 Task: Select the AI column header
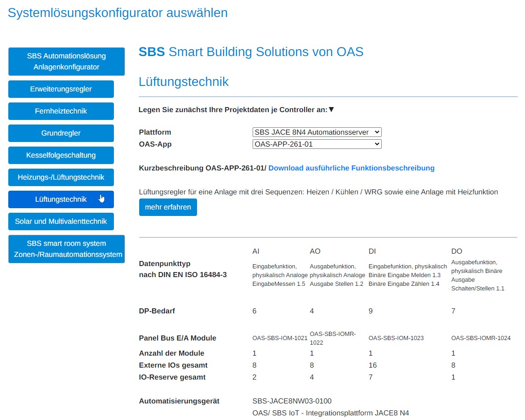coord(256,251)
